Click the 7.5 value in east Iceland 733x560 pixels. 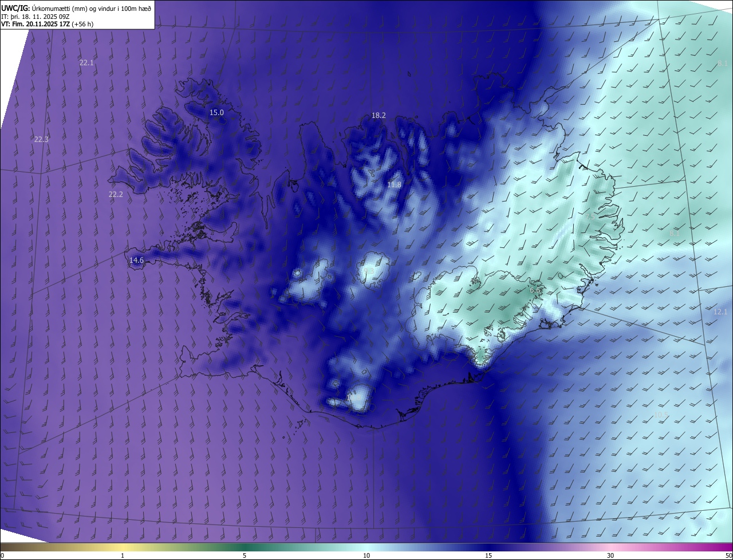(590, 216)
